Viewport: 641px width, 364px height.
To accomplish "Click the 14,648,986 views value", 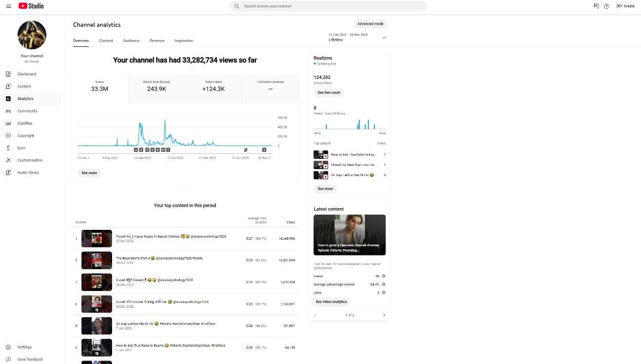I will point(287,238).
